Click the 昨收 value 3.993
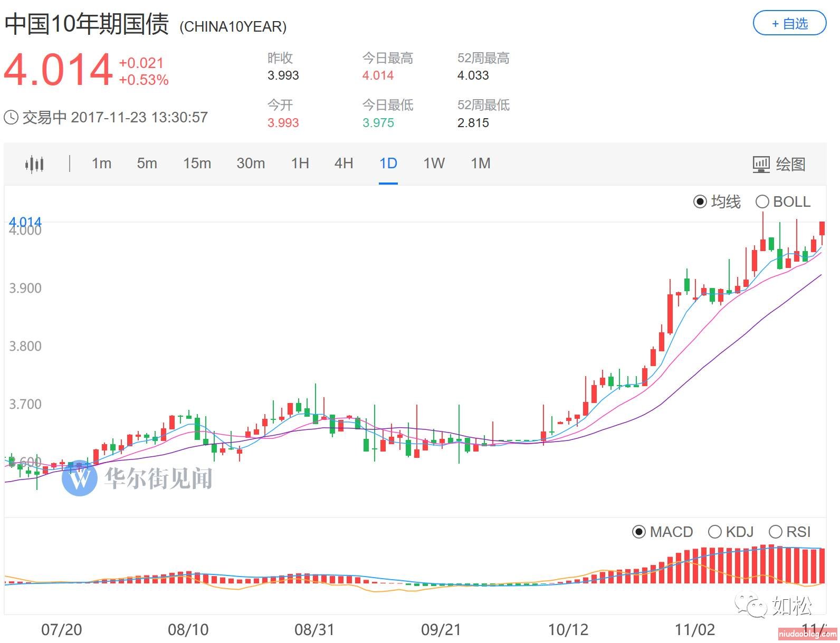 tap(283, 75)
